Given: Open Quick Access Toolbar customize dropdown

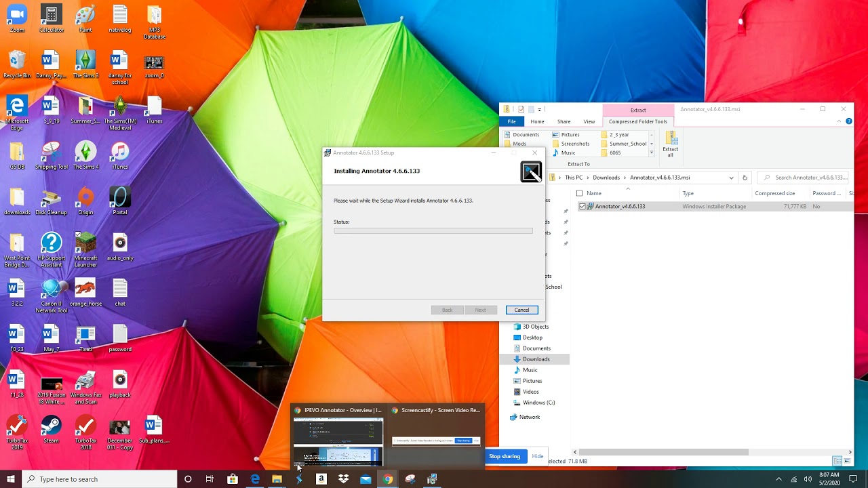Looking at the screenshot, I should click(540, 109).
